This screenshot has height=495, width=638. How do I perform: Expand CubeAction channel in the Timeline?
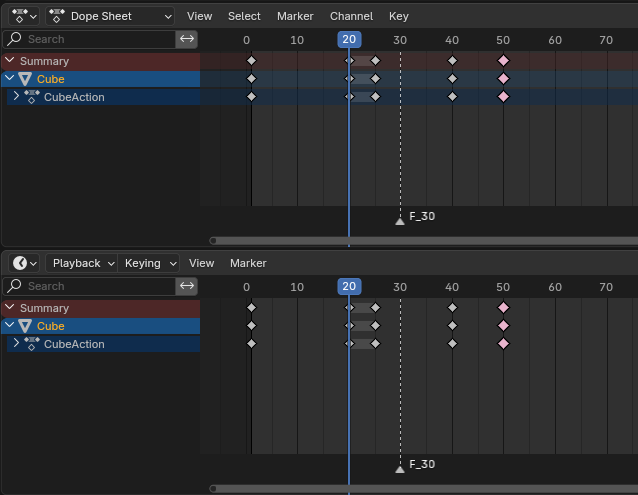pyautogui.click(x=15, y=344)
